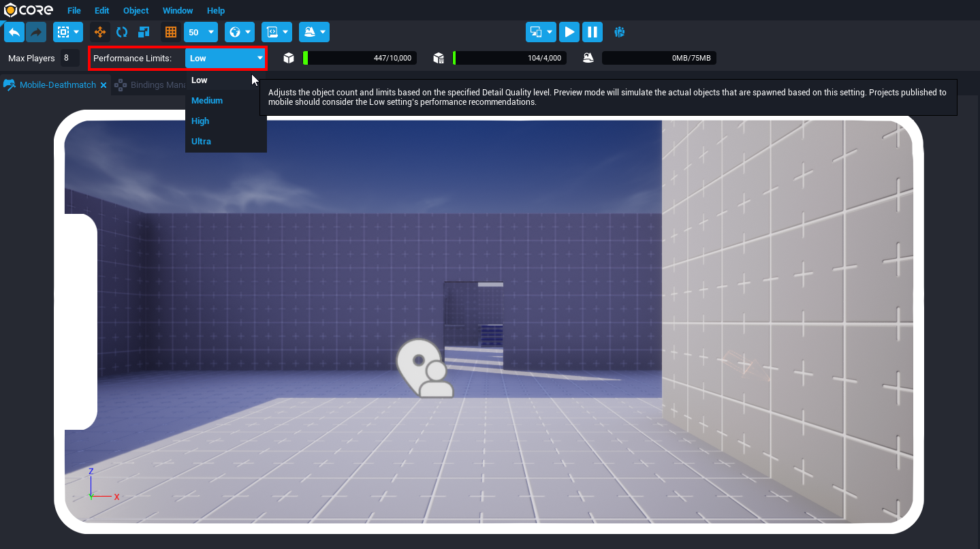The width and height of the screenshot is (980, 549).
Task: Pick the High performance limit
Action: [200, 121]
